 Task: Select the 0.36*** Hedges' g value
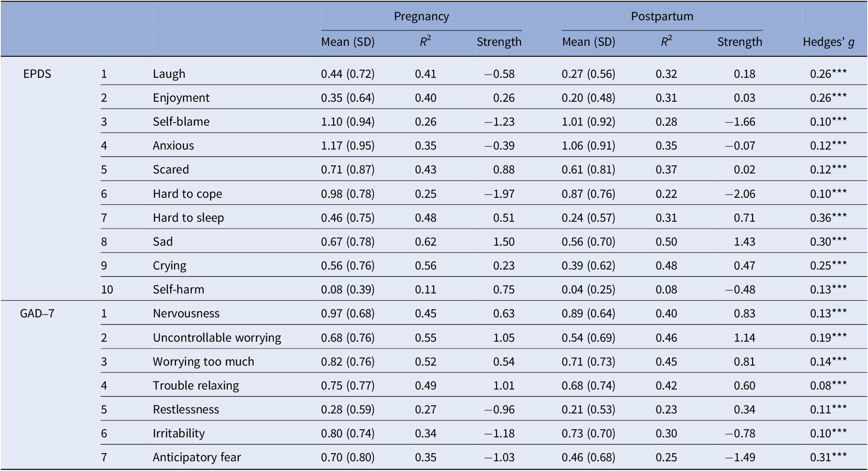click(828, 218)
